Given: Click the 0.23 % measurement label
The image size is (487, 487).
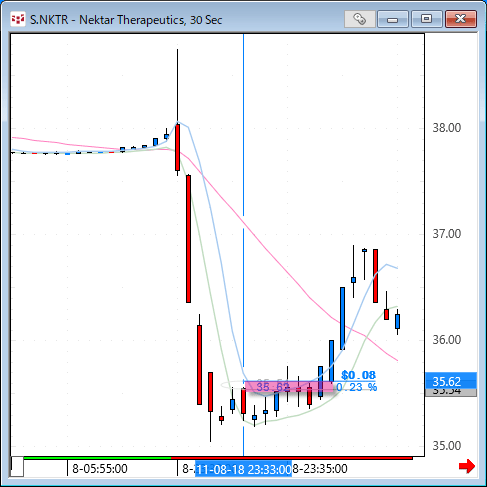Looking at the screenshot, I should [x=356, y=387].
